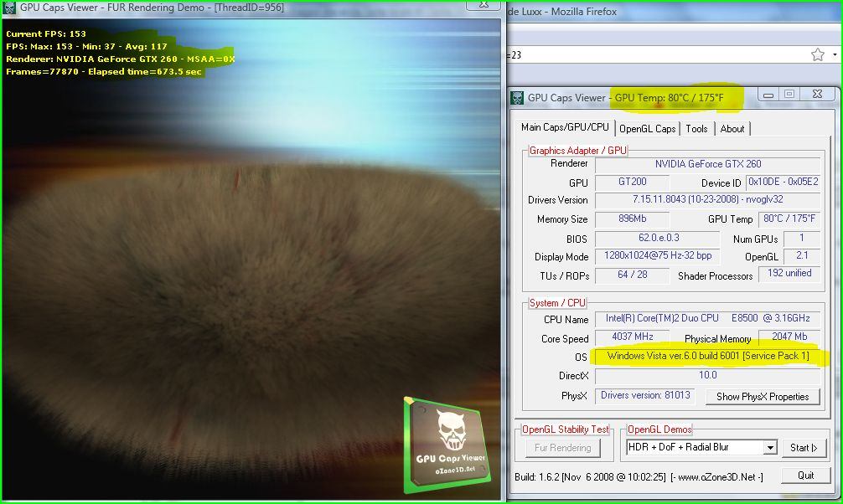
Task: Click PhysX Drivers version: 81013 field
Action: point(644,395)
